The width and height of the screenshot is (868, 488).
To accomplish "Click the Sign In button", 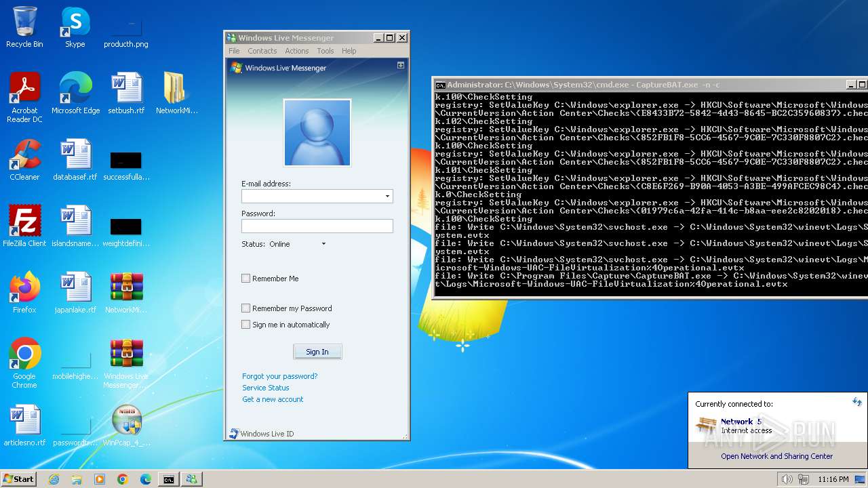I will point(317,352).
